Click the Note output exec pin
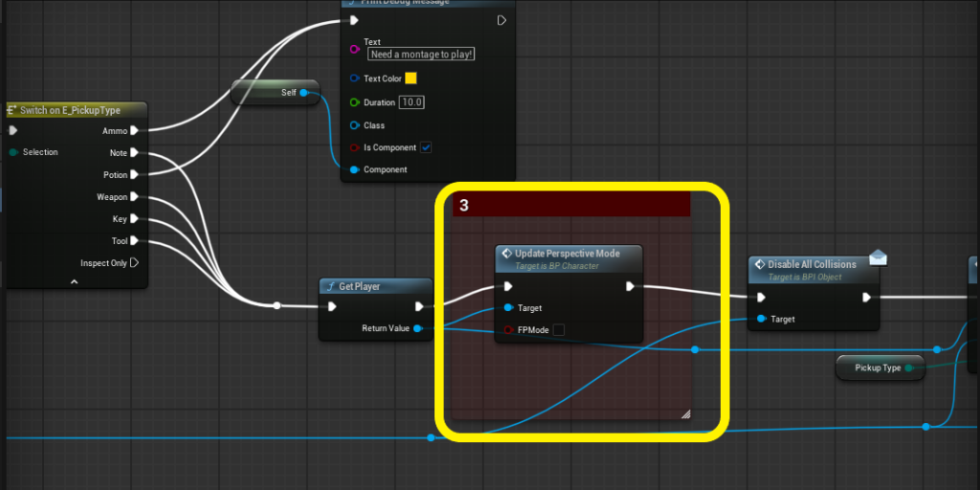Screen dimensions: 980x490 (x=135, y=152)
